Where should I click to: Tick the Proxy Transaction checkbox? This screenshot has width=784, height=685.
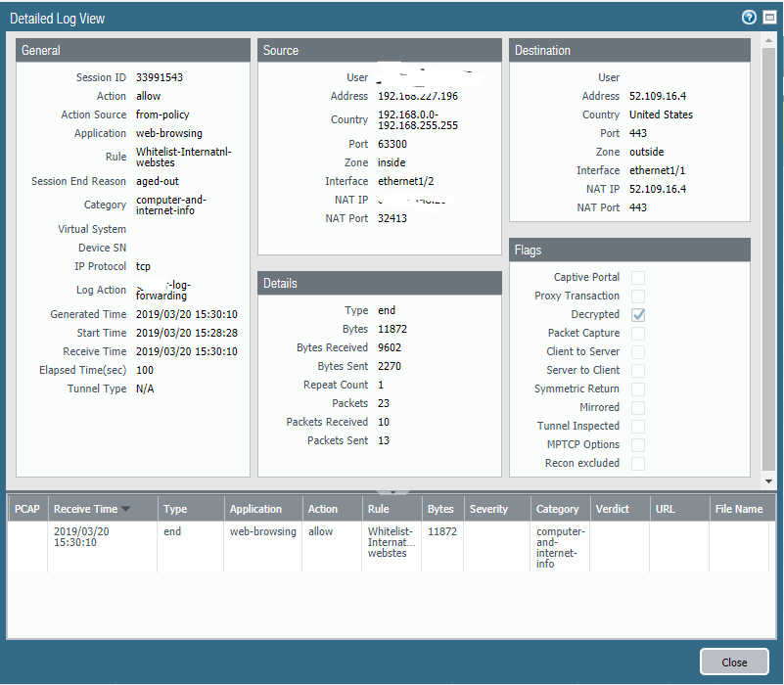click(x=638, y=297)
